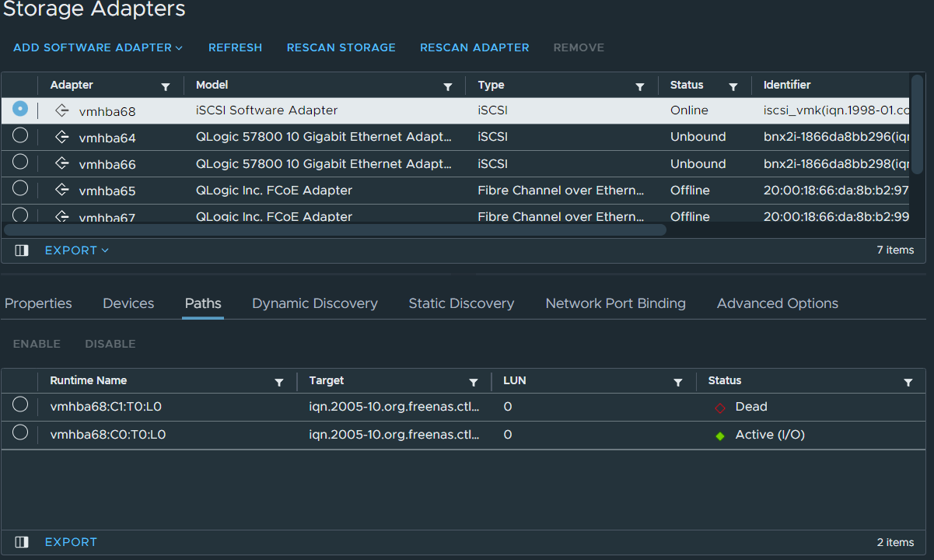
Task: Select path vmhba68:C0:T0:L0 radio button
Action: pyautogui.click(x=20, y=432)
